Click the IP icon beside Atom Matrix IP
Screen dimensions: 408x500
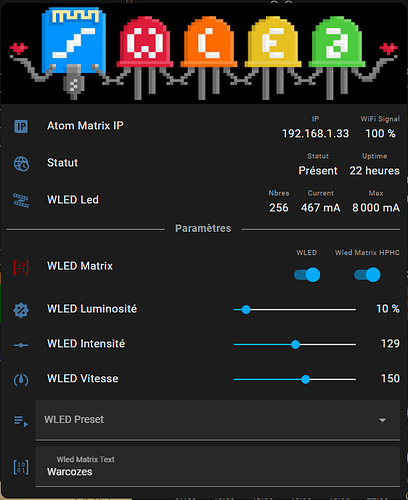tap(21, 126)
